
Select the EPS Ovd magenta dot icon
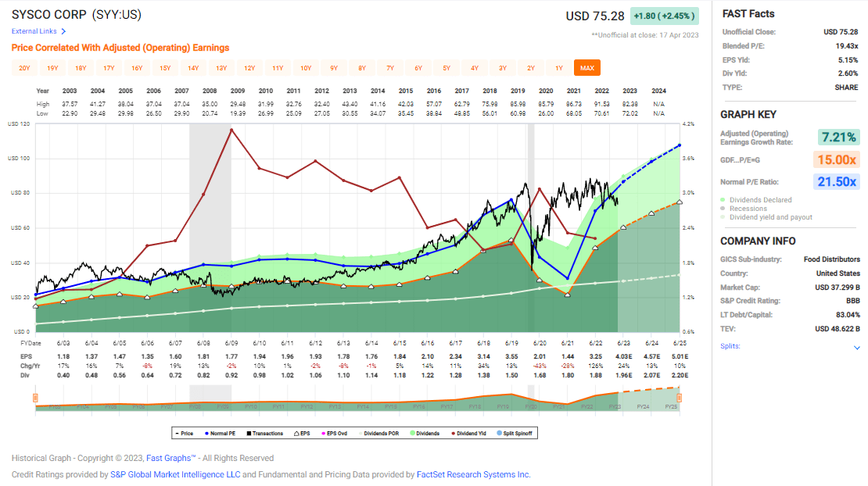pos(323,433)
